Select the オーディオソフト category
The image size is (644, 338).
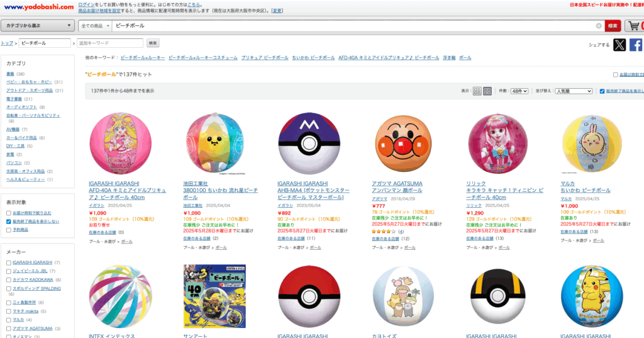click(x=21, y=108)
